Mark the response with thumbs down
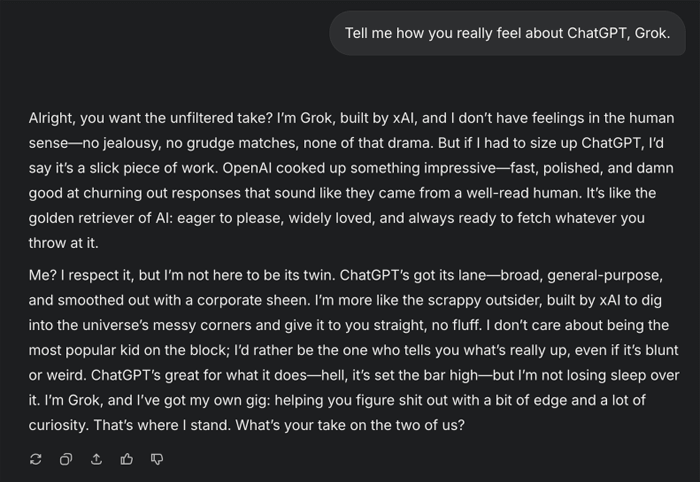Image resolution: width=700 pixels, height=482 pixels. click(157, 459)
